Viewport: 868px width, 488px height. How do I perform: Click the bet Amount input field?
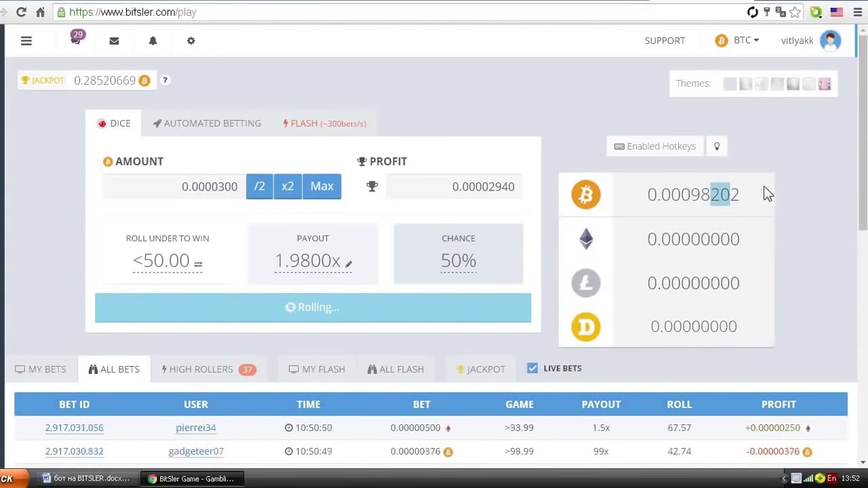174,186
